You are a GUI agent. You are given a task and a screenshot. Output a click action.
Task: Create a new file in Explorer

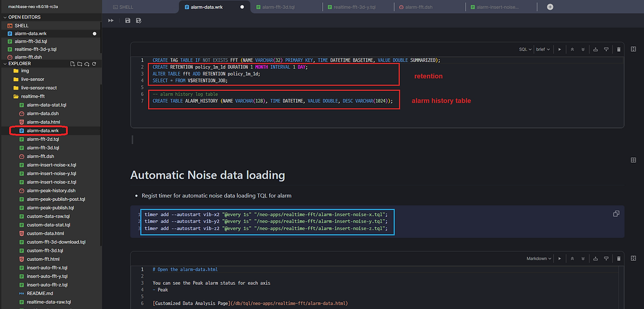[73, 64]
